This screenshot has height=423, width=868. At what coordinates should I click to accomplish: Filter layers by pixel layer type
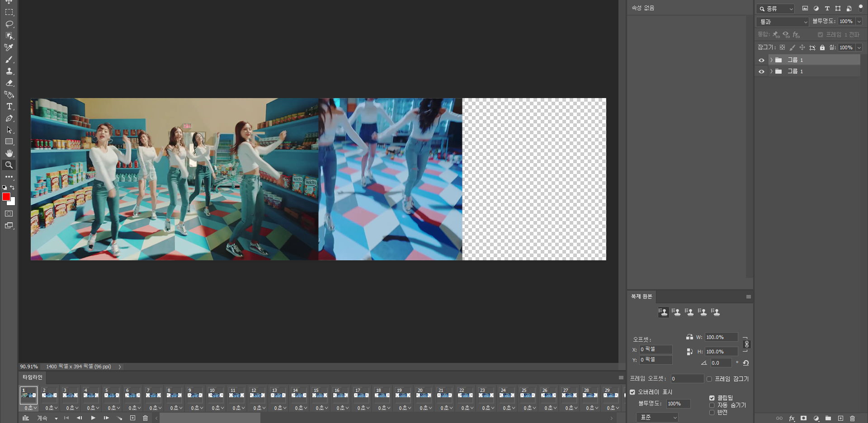point(805,8)
